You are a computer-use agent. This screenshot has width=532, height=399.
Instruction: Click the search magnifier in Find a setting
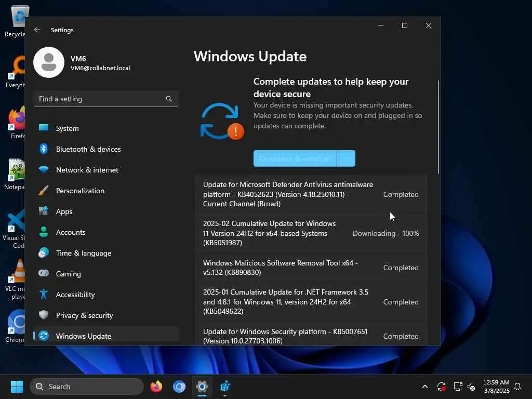coord(169,99)
